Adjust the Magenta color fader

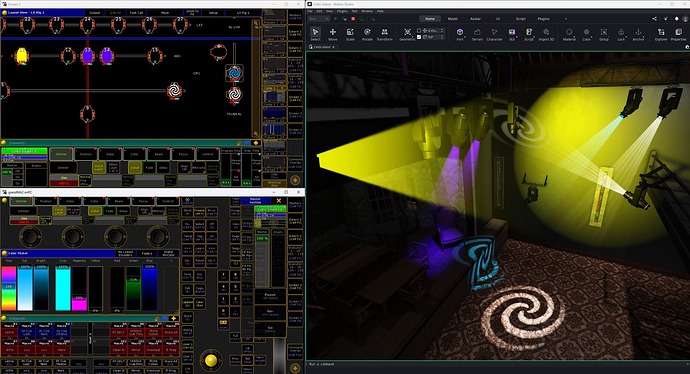(x=79, y=288)
